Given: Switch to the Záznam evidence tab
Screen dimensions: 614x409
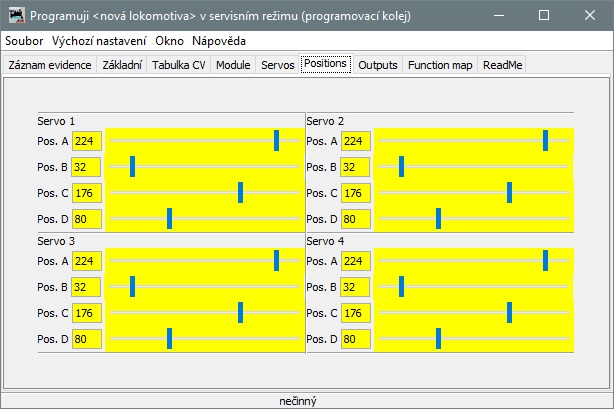Looking at the screenshot, I should pyautogui.click(x=50, y=65).
